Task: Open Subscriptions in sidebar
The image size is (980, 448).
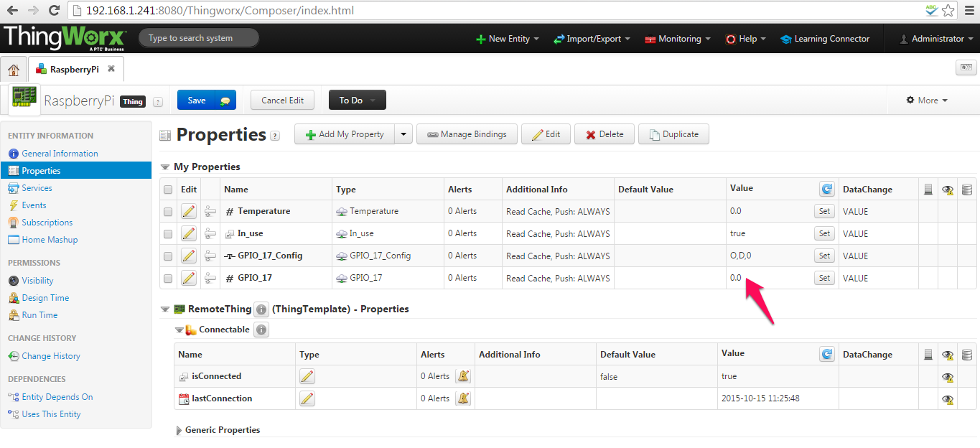Action: (47, 223)
